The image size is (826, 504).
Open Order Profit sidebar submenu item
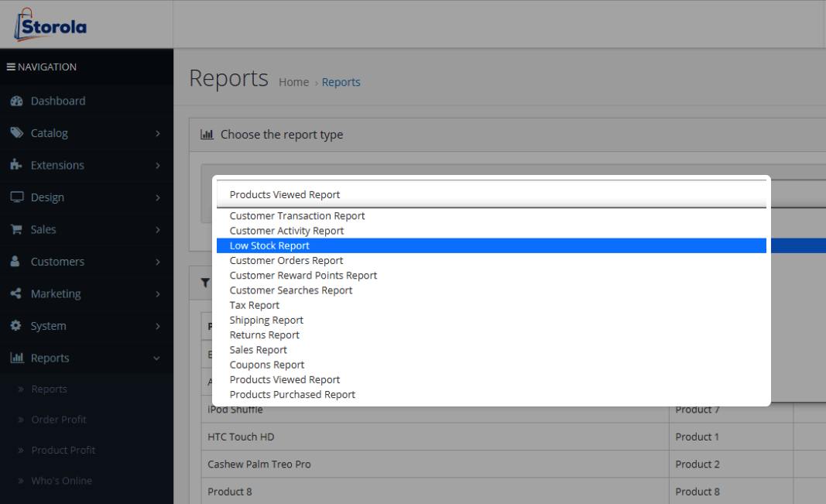pyautogui.click(x=59, y=420)
